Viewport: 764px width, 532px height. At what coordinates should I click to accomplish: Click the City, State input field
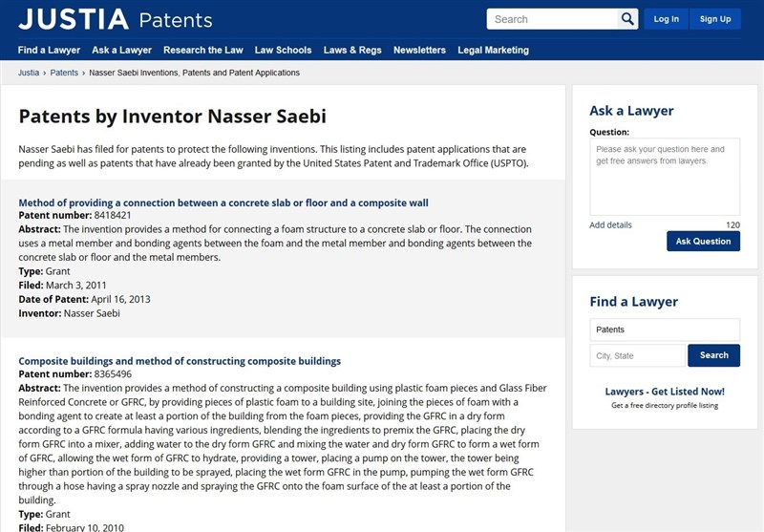637,356
